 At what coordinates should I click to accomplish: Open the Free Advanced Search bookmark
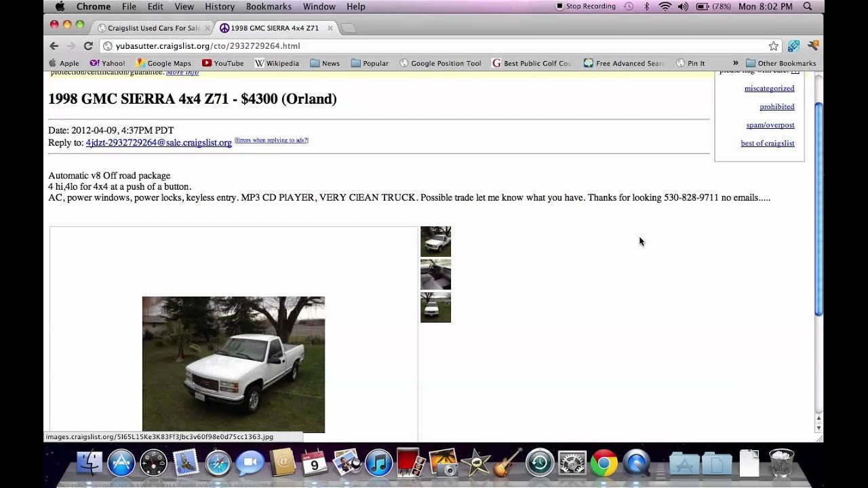[x=625, y=63]
